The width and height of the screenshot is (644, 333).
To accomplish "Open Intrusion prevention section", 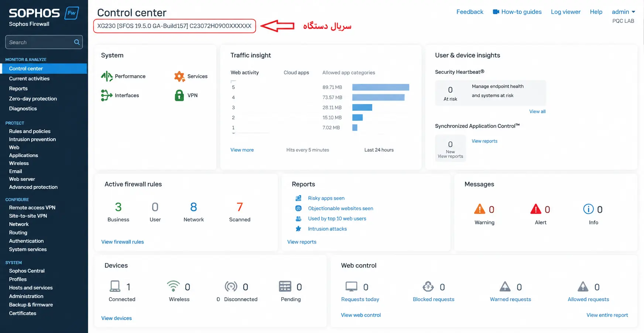I will [x=32, y=140].
